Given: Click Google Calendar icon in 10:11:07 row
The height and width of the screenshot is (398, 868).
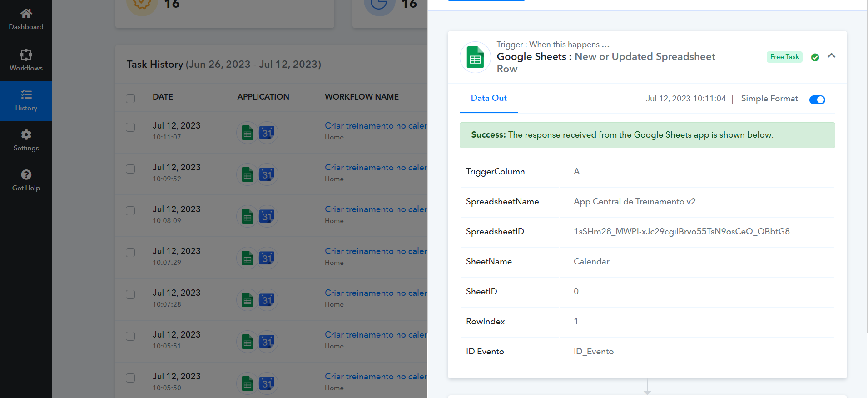Looking at the screenshot, I should (267, 133).
